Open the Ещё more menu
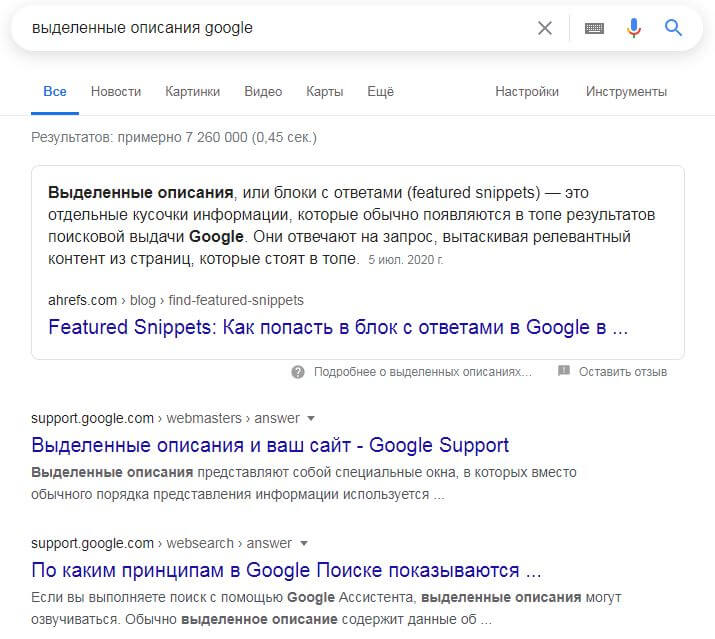This screenshot has width=715, height=639. pos(380,92)
